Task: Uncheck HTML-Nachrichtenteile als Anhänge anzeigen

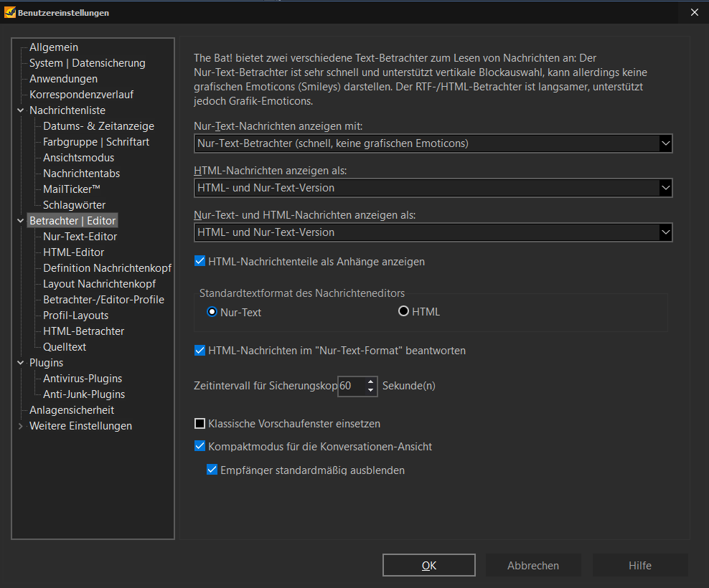Action: (200, 262)
